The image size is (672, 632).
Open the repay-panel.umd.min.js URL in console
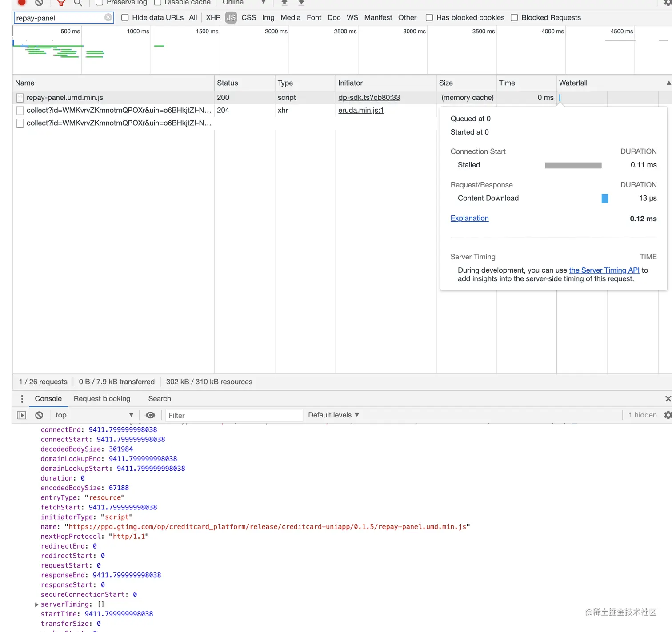click(x=267, y=527)
